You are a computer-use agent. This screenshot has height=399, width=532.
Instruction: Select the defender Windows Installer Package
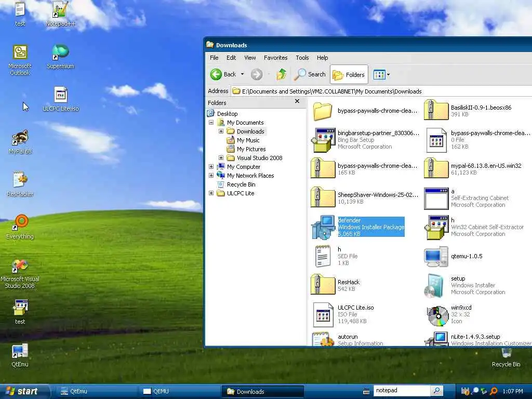[358, 227]
